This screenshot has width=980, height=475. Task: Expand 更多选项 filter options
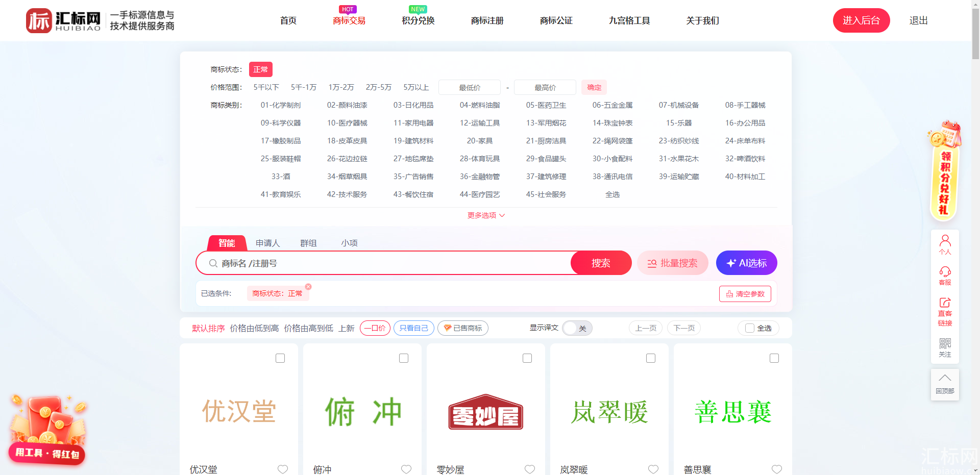[x=486, y=215]
